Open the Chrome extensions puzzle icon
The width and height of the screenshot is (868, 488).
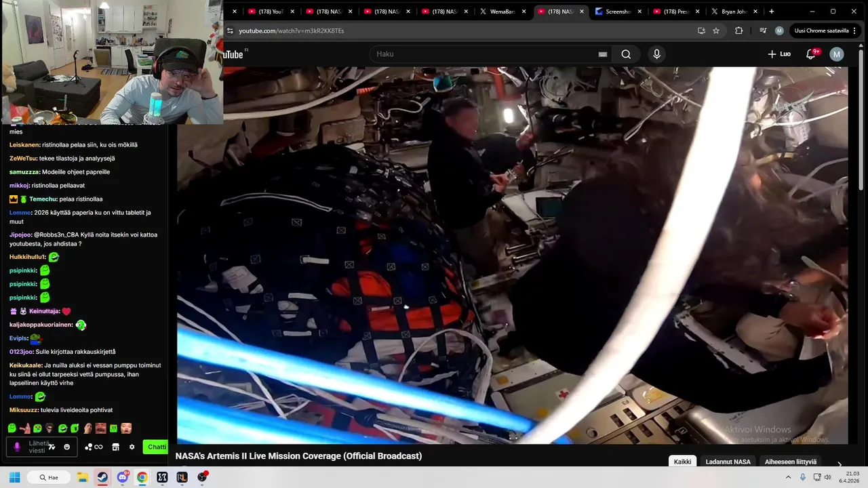coord(738,30)
